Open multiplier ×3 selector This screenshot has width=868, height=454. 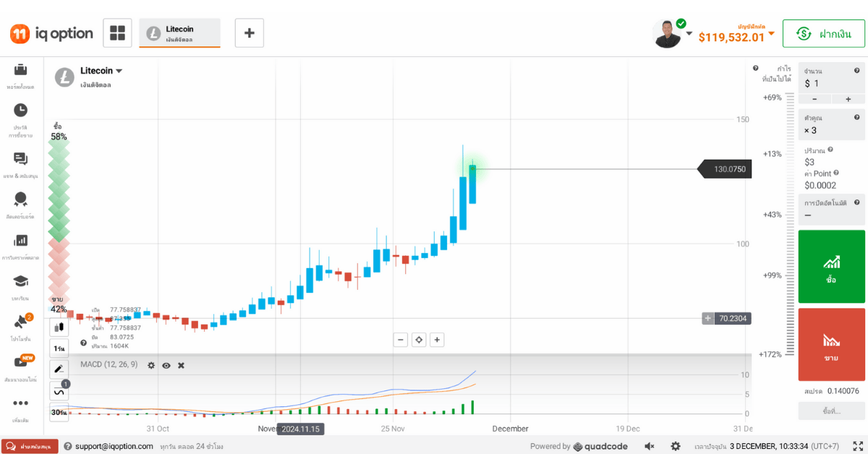tap(831, 124)
